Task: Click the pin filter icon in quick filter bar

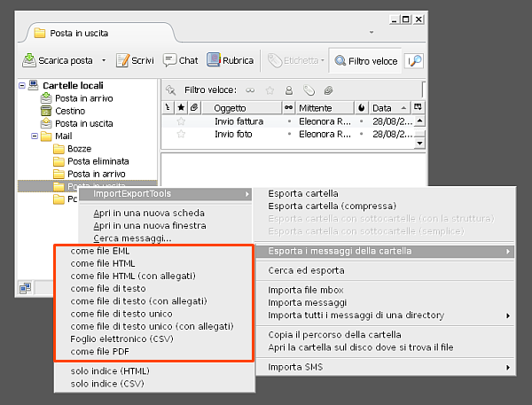Action: tap(170, 90)
